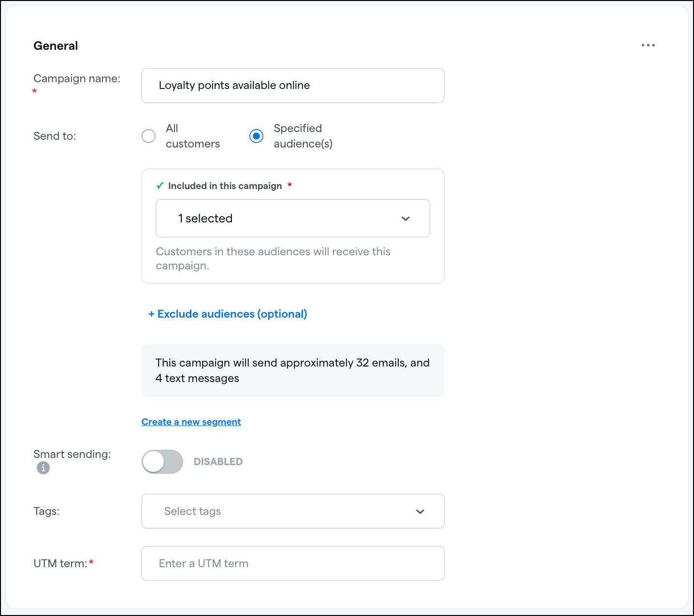Click the DISABLED status label

tap(218, 462)
